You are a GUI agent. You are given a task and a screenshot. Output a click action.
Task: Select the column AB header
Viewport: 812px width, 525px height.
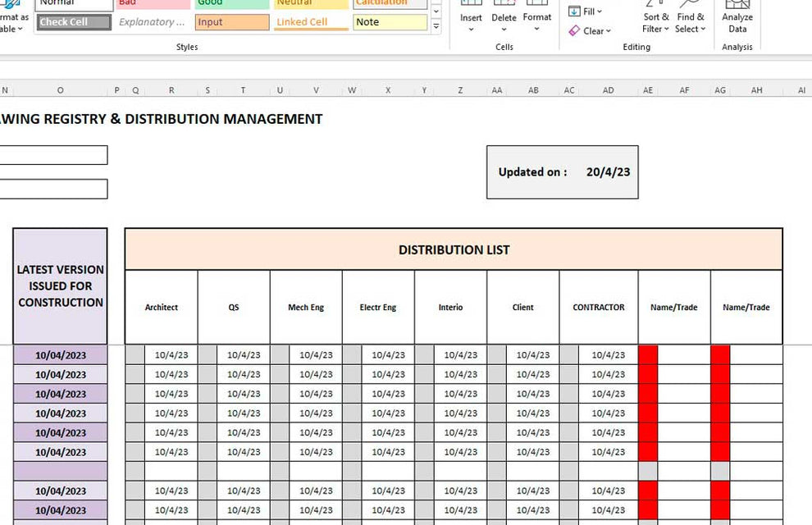[x=533, y=89]
